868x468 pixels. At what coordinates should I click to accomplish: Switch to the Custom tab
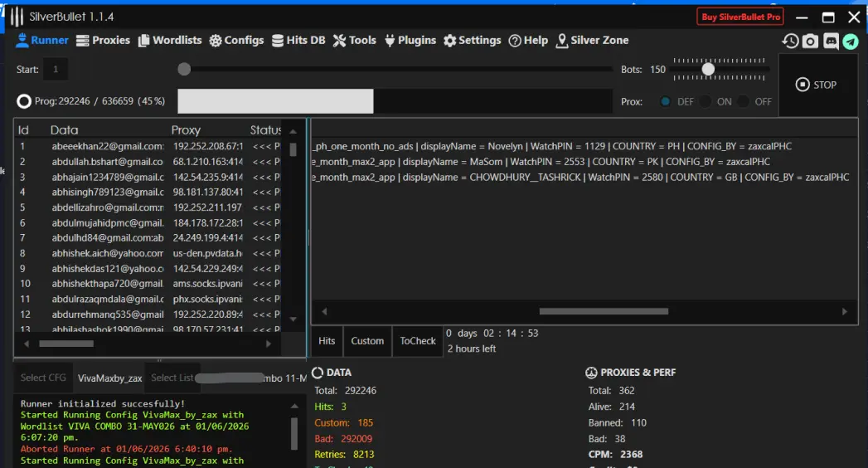[x=367, y=341]
